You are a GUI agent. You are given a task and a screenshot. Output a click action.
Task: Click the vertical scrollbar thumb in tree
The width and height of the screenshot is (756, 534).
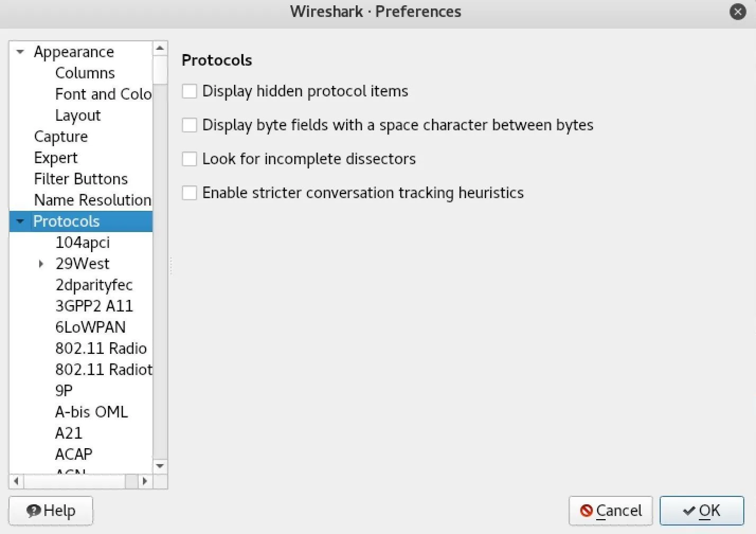160,69
